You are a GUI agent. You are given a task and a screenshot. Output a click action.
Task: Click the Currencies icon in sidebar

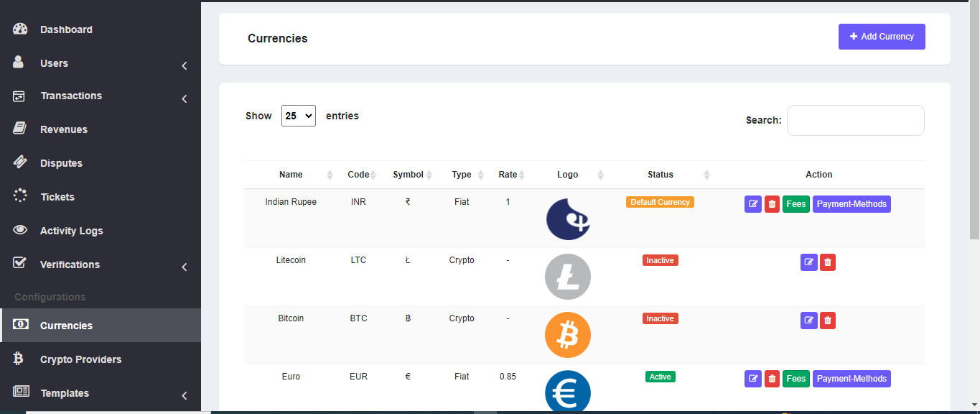(19, 325)
